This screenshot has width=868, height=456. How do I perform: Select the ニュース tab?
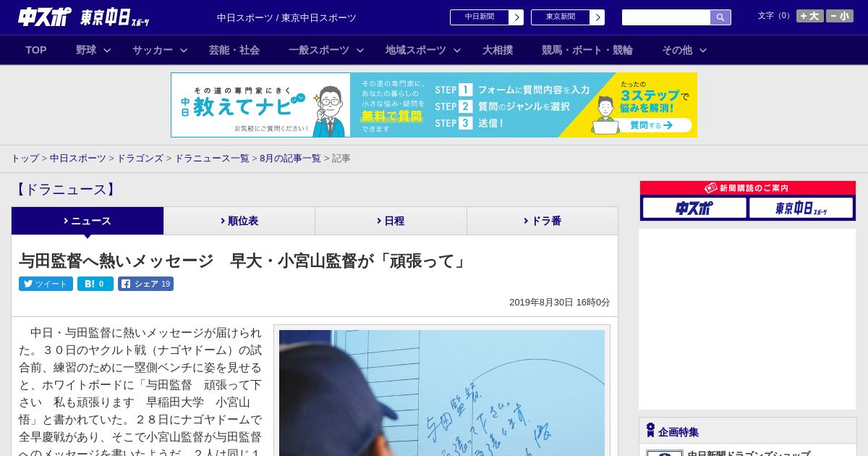coord(88,221)
